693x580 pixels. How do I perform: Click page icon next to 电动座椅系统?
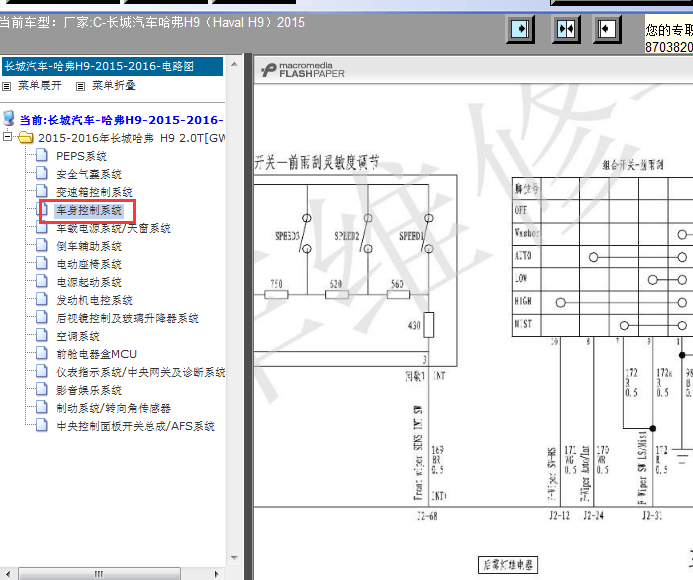42,263
